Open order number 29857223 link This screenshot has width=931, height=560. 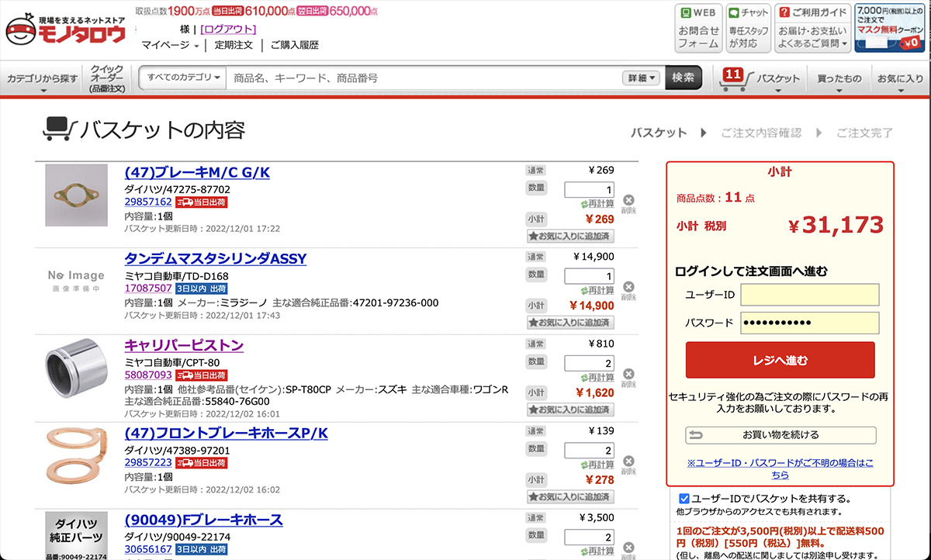(x=148, y=462)
